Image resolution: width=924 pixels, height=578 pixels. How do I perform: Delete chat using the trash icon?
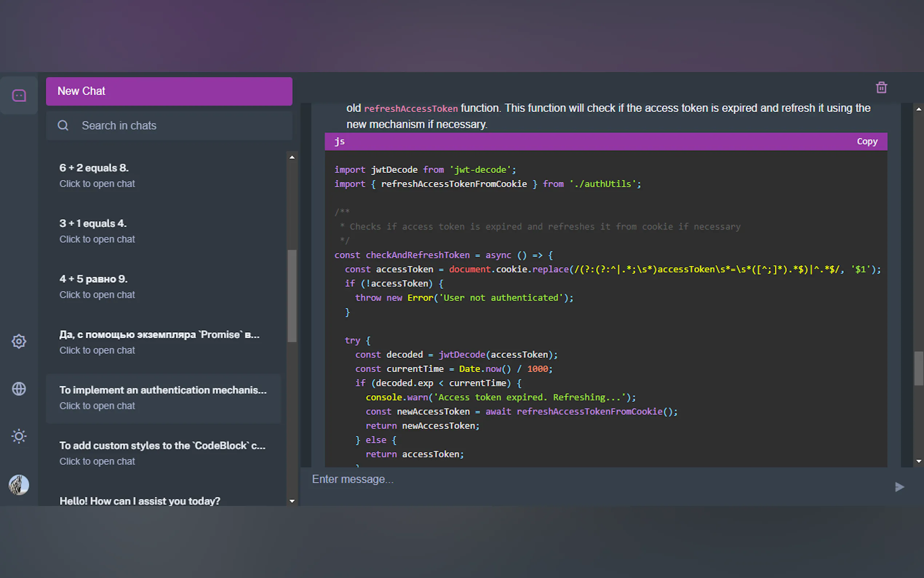pyautogui.click(x=881, y=88)
